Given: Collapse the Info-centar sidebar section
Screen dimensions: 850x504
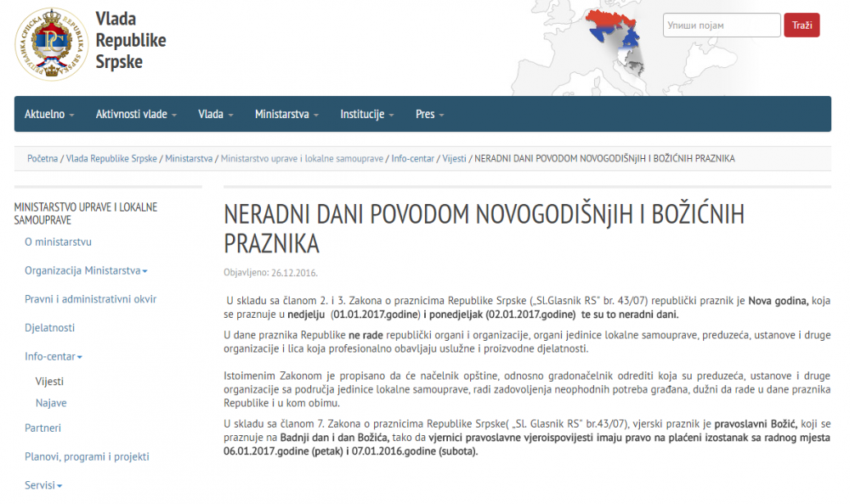Looking at the screenshot, I should pyautogui.click(x=53, y=357).
